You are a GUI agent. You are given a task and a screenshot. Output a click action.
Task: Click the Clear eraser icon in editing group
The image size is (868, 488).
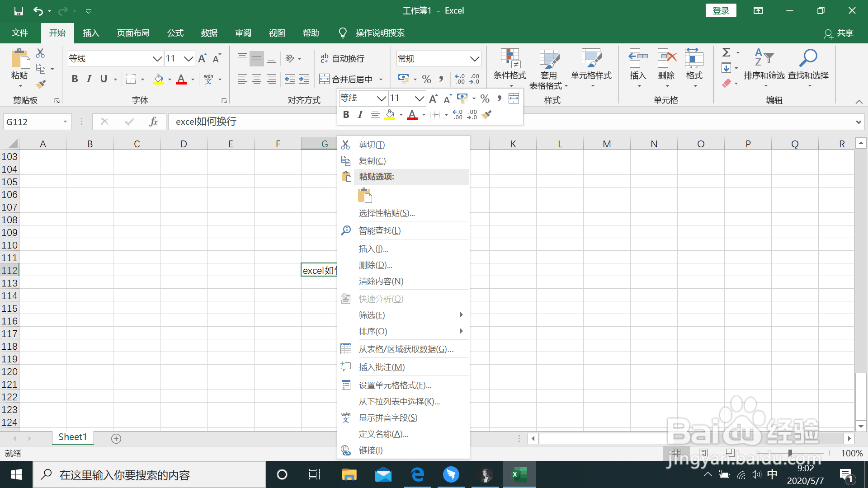point(726,83)
